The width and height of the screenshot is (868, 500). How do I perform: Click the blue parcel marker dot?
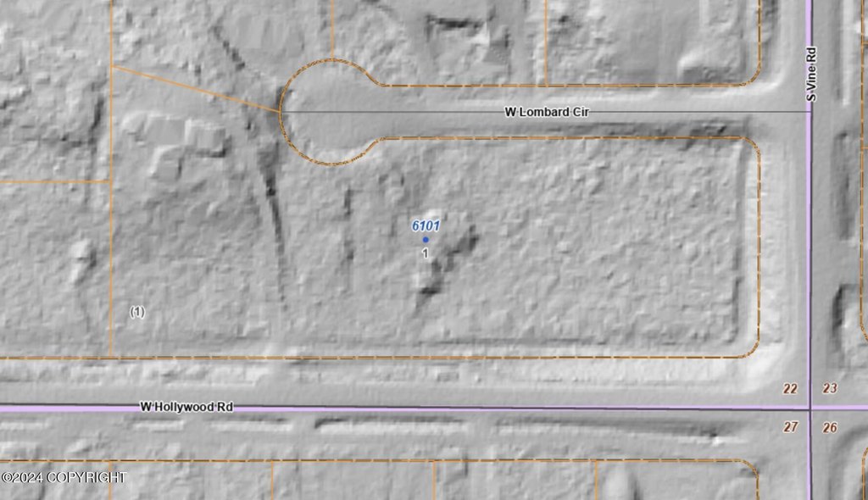click(x=426, y=240)
